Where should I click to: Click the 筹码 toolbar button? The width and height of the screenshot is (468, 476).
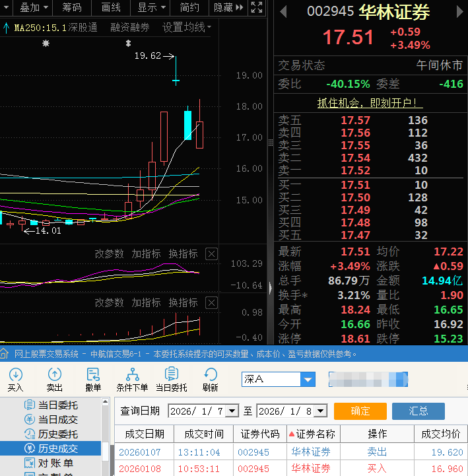point(72,7)
